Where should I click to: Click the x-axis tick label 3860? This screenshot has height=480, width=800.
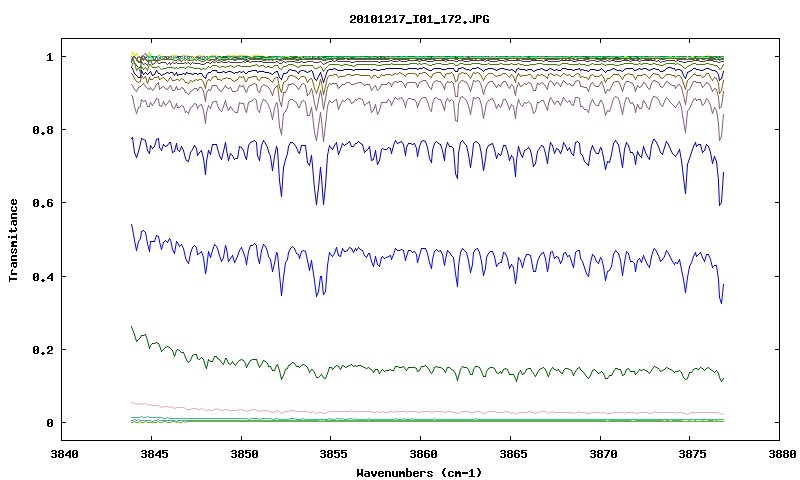tap(423, 454)
